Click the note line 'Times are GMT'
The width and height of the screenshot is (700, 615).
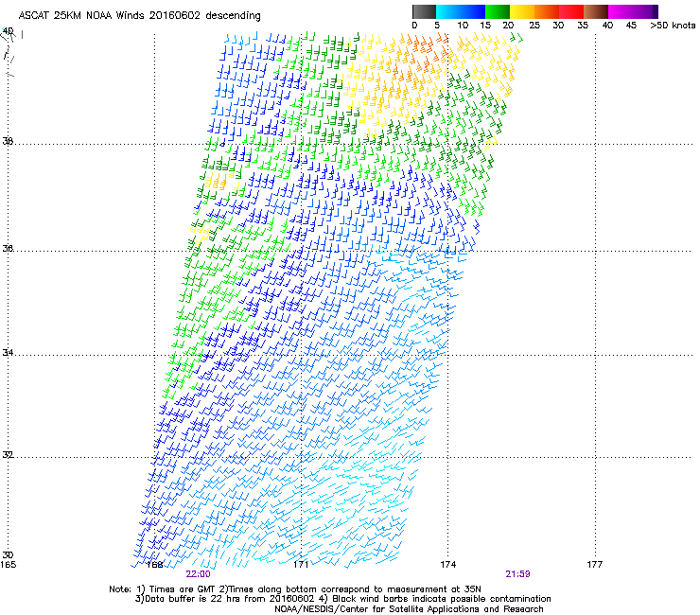(x=183, y=589)
